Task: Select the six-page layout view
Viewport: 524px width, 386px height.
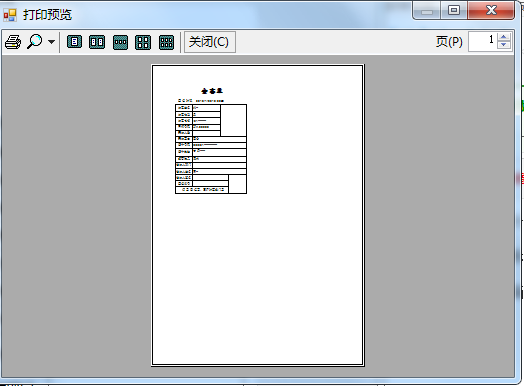Action: point(166,42)
